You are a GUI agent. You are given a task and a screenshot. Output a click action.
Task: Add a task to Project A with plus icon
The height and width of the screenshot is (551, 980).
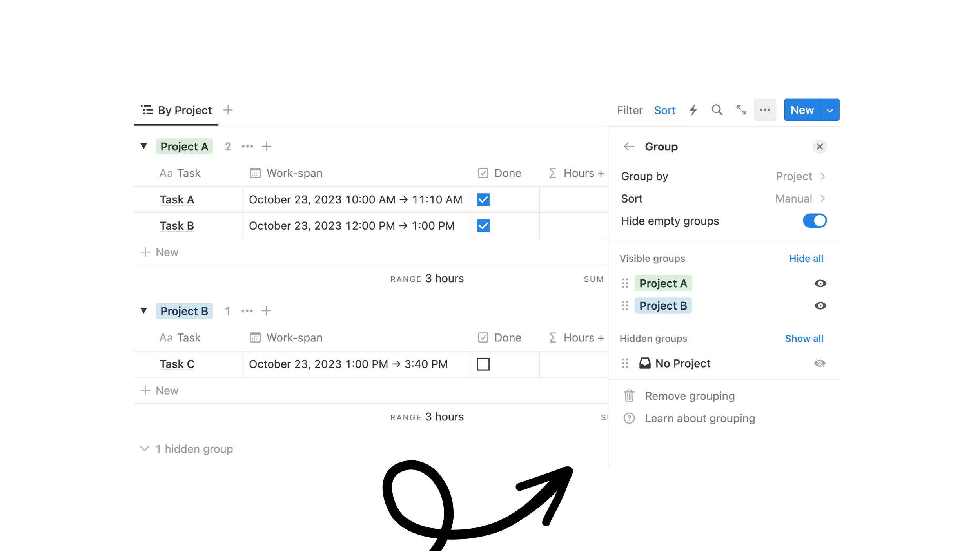point(267,146)
